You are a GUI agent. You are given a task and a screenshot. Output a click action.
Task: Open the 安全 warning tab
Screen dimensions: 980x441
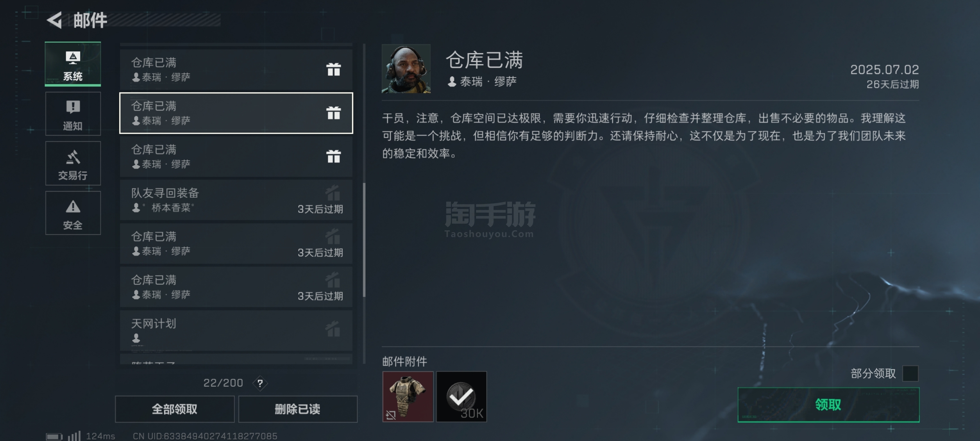point(73,213)
